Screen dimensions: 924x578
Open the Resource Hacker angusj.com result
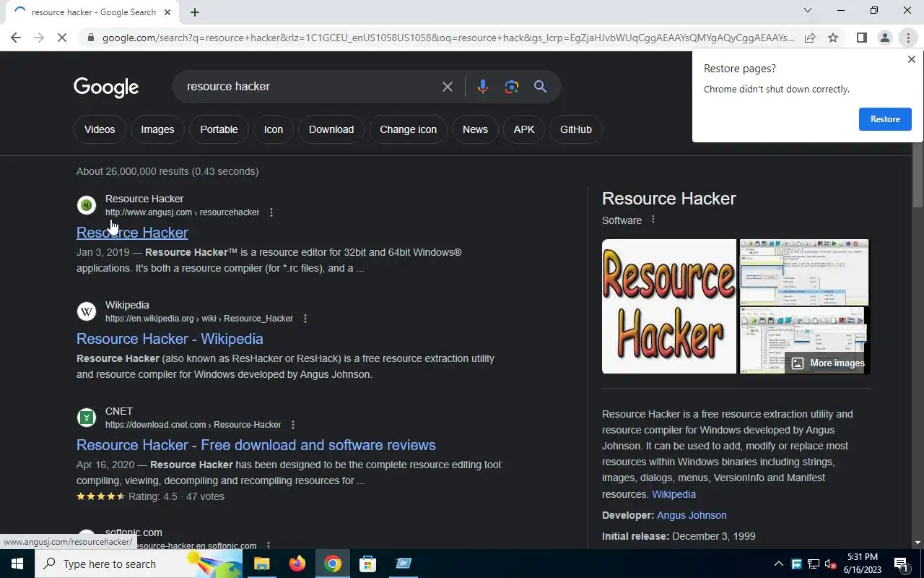point(132,233)
